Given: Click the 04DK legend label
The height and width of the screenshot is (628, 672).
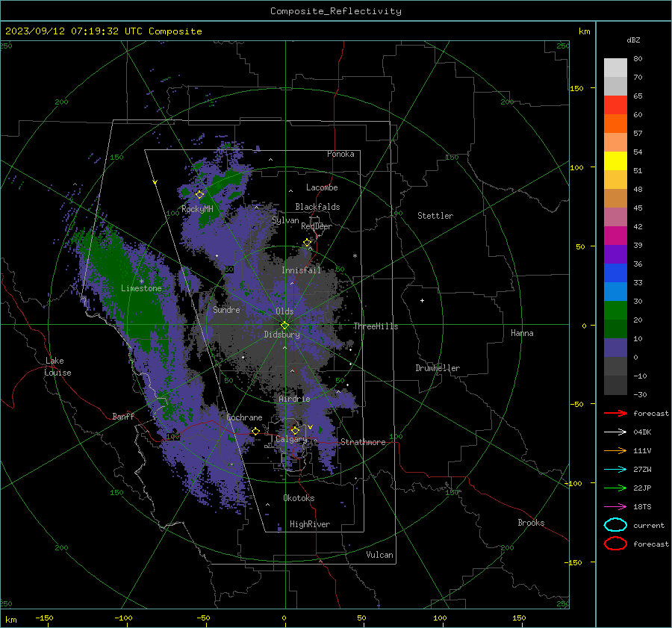Looking at the screenshot, I should pyautogui.click(x=642, y=432).
